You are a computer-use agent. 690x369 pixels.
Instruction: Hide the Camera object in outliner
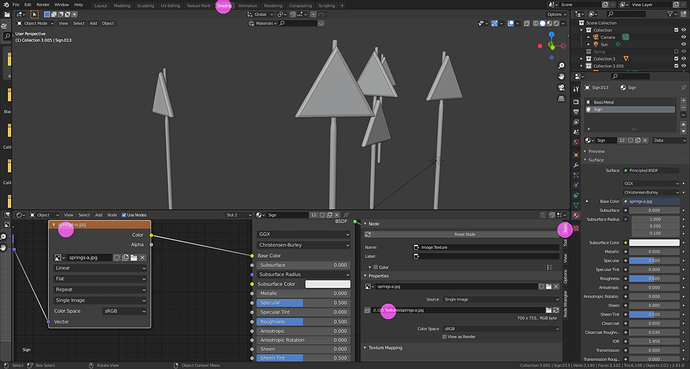683,37
